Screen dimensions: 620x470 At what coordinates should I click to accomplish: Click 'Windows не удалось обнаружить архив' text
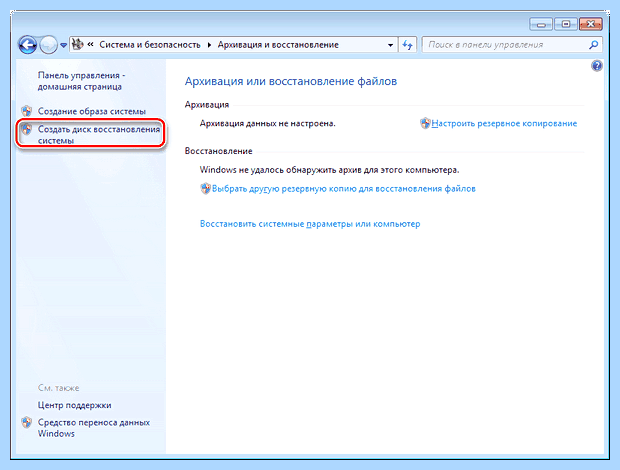(329, 170)
